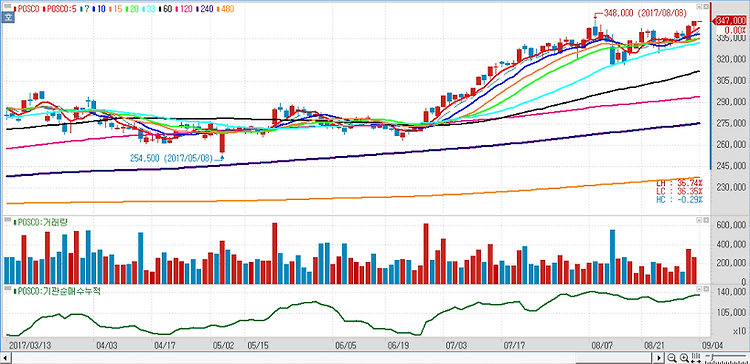Click the scrollbar right arrow button
750x364 pixels.
(x=659, y=358)
